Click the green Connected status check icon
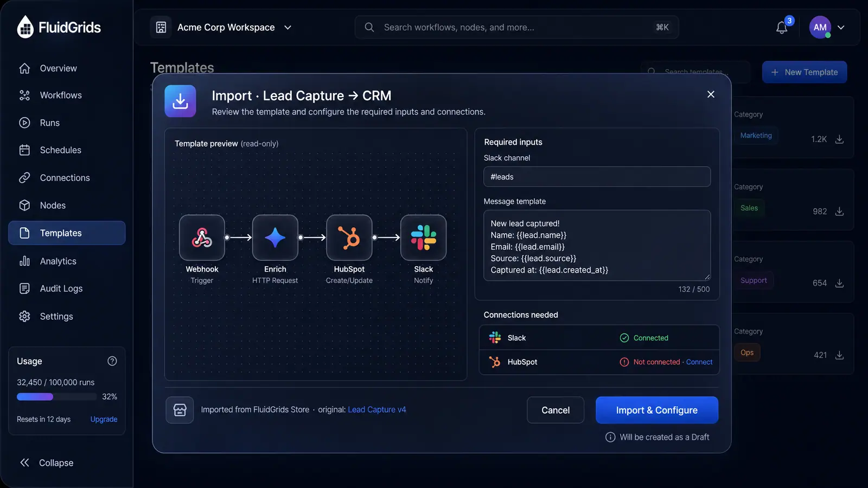 pyautogui.click(x=624, y=338)
